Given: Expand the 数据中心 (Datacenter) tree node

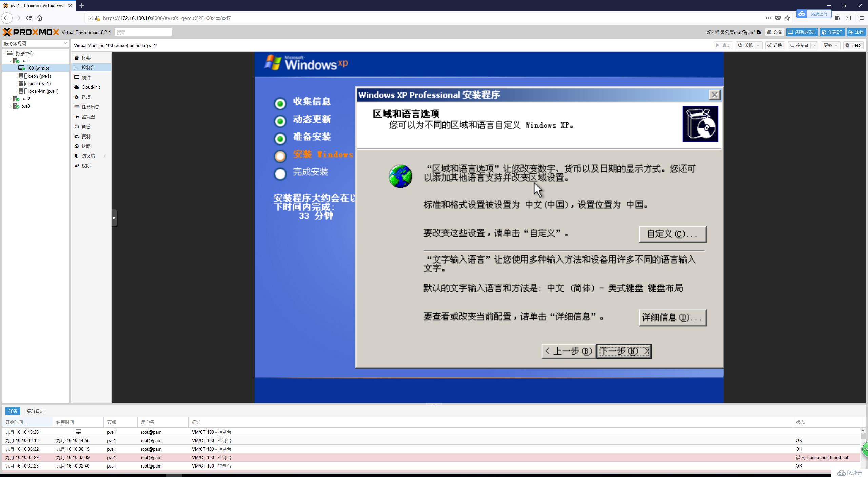Looking at the screenshot, I should pyautogui.click(x=5, y=53).
